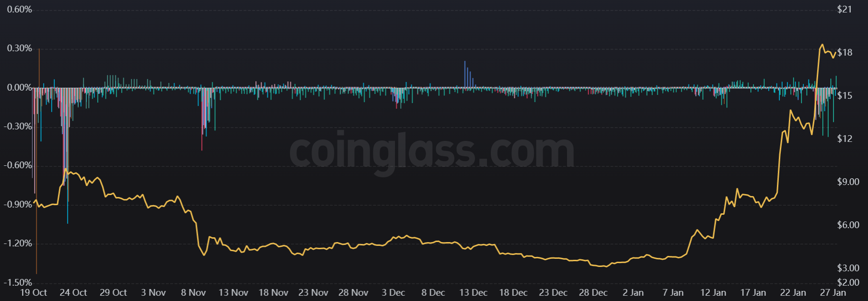This screenshot has width=868, height=301.
Task: Select the $21 price axis label
Action: tap(845, 10)
